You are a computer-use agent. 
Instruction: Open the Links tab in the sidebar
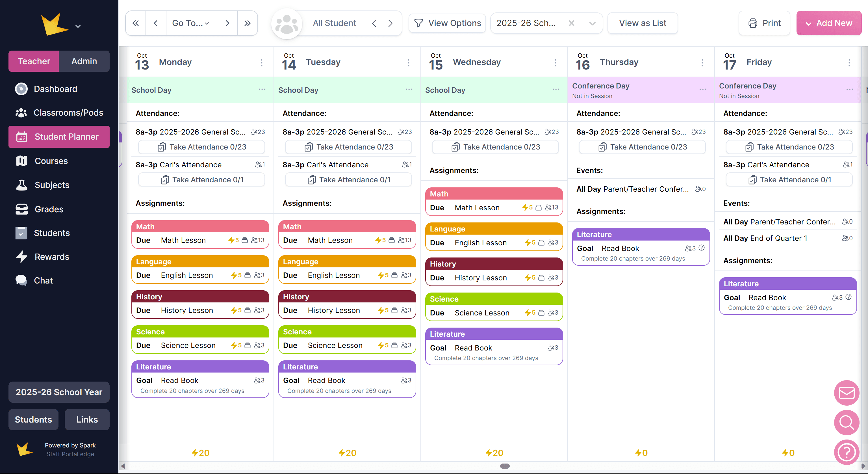coord(87,419)
